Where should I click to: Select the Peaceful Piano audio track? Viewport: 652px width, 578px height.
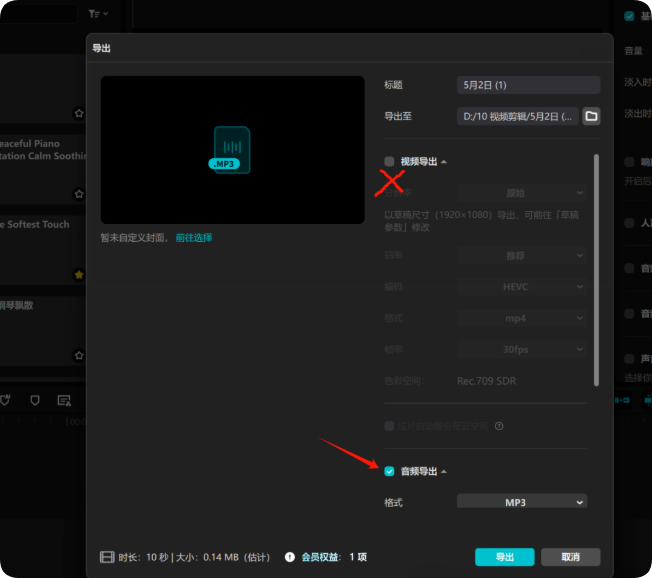[42, 169]
